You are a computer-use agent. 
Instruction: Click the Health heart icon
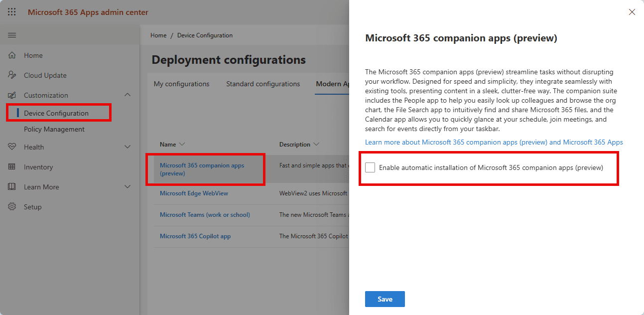[x=12, y=147]
